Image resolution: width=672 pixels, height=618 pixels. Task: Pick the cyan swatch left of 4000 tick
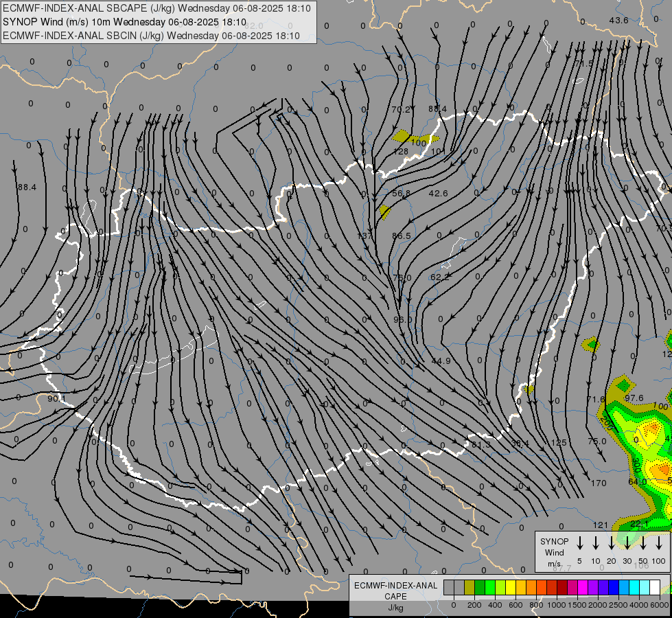pos(634,587)
